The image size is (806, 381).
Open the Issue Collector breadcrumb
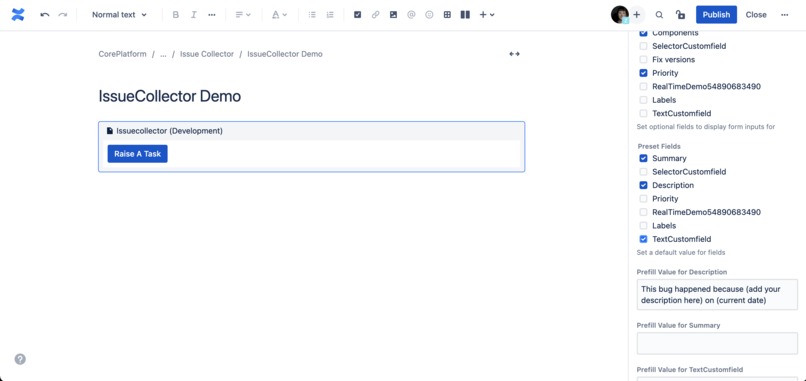pos(207,54)
